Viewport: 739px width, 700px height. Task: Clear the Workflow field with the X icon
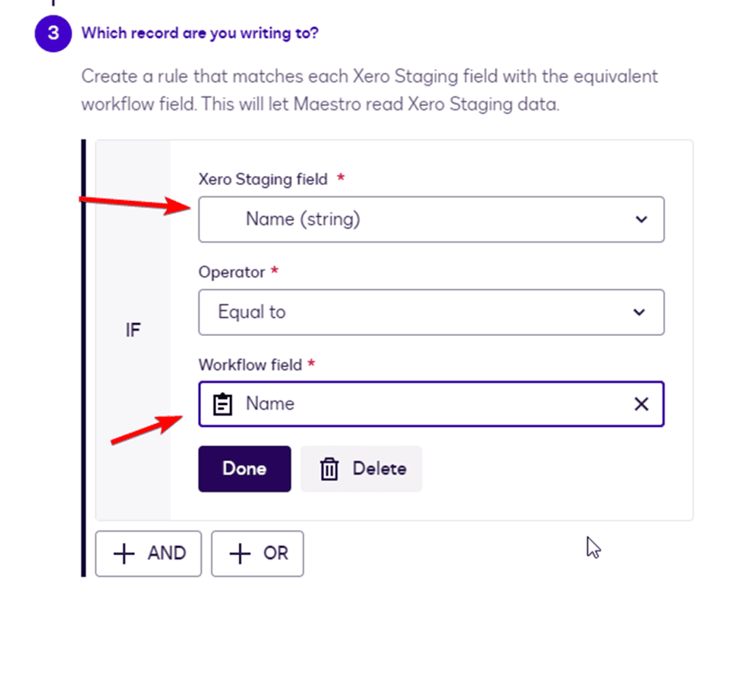point(641,404)
